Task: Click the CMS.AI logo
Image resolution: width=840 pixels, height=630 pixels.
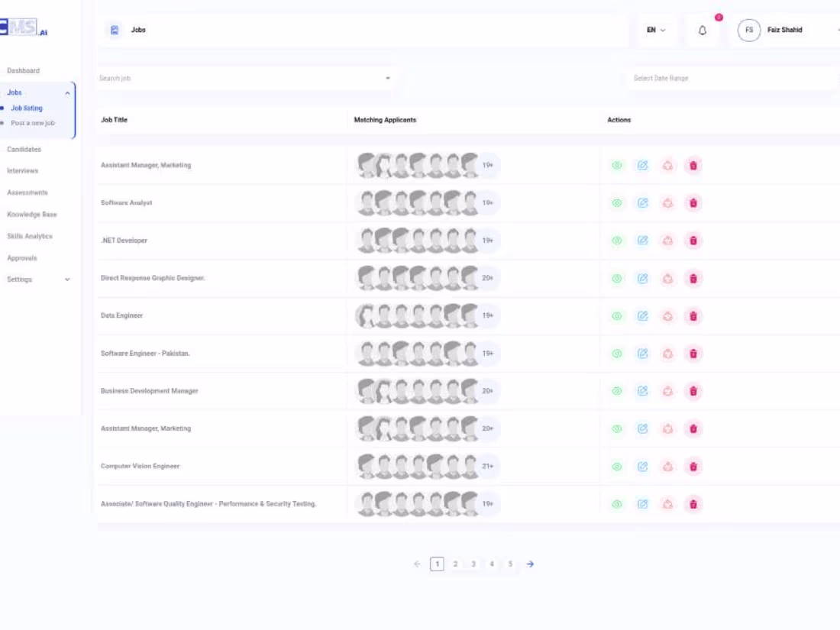Action: (23, 27)
